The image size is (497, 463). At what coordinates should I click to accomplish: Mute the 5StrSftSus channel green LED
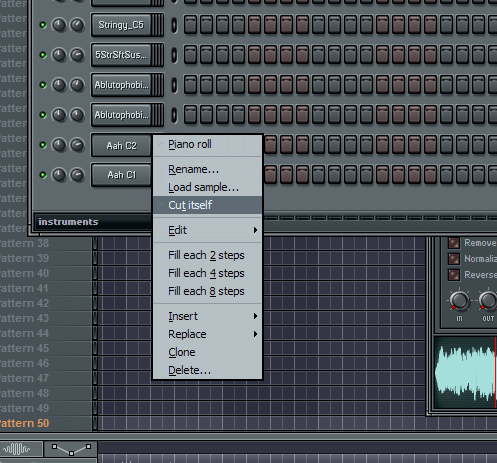(43, 55)
